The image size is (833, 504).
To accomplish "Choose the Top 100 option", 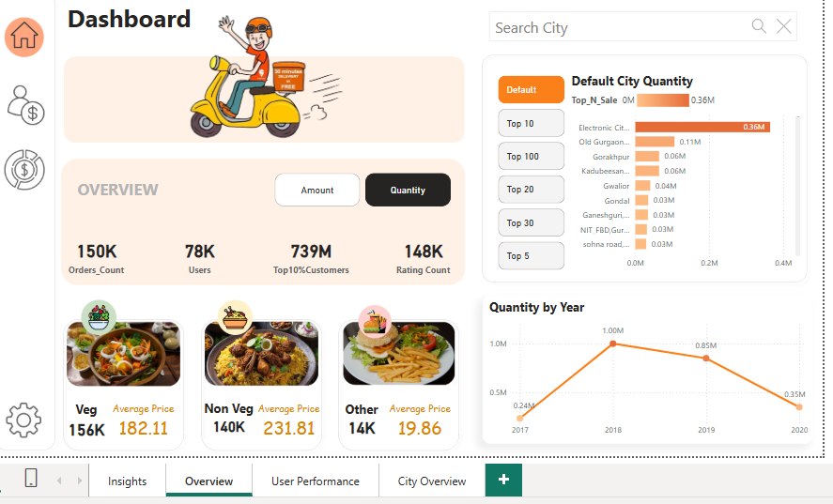I will coord(531,156).
